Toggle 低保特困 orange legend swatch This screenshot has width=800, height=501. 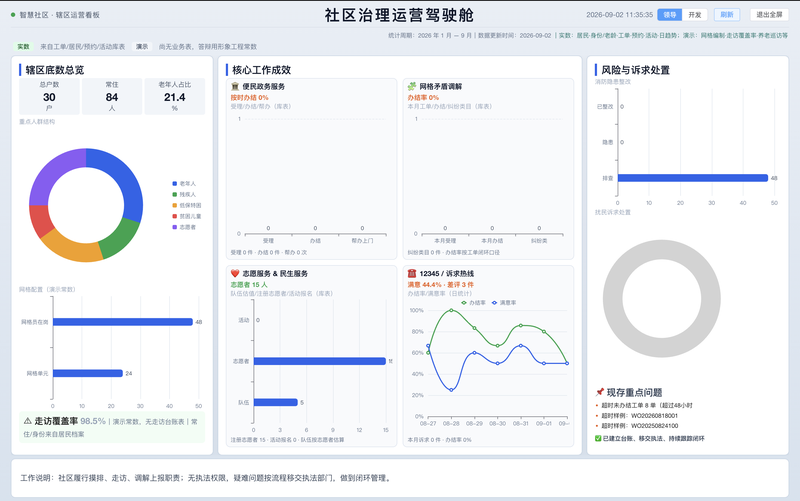click(x=174, y=205)
